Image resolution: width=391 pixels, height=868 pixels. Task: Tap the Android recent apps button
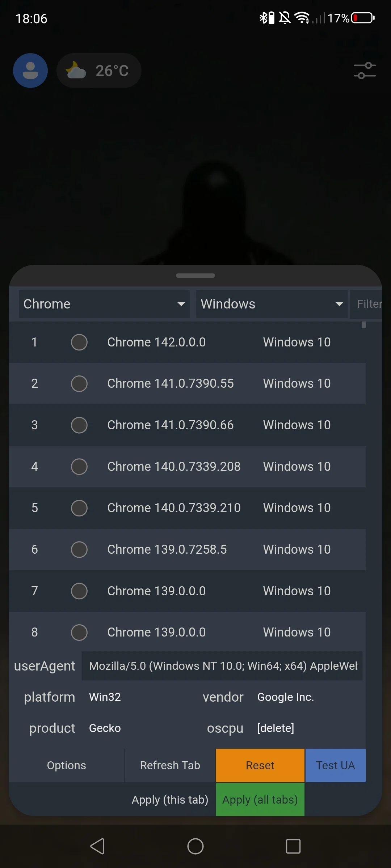(x=293, y=846)
